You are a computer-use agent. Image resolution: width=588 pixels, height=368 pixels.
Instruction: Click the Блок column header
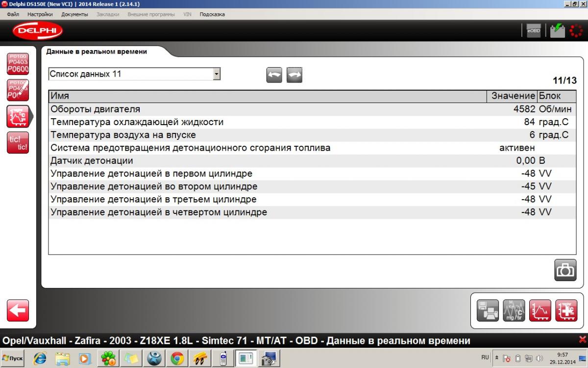(557, 96)
